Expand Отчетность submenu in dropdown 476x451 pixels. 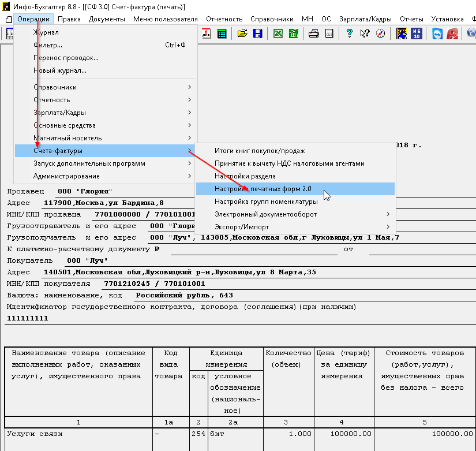tap(106, 100)
